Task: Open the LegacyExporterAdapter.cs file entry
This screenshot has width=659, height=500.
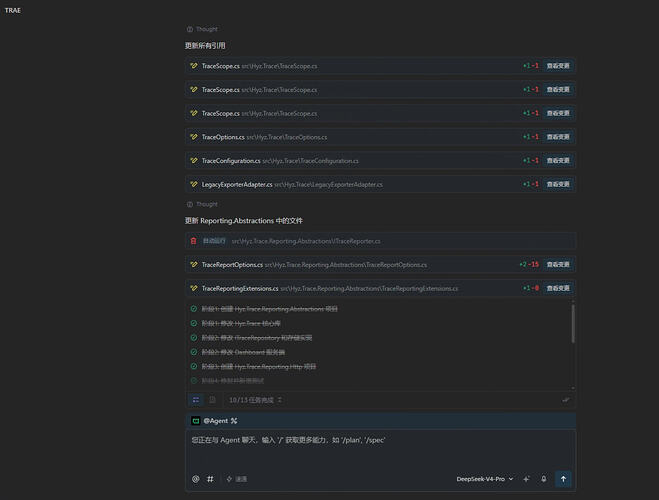Action: 380,184
